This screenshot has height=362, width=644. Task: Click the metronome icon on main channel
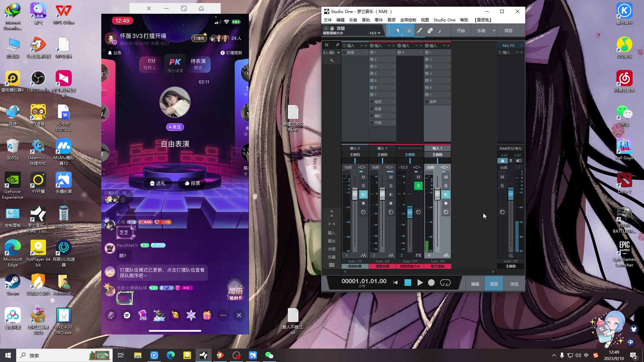pyautogui.click(x=502, y=161)
